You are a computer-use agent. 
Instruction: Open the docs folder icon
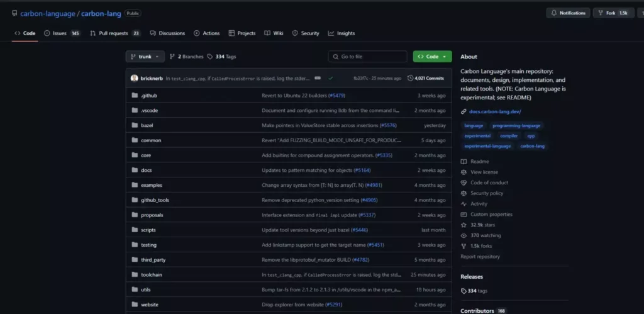click(135, 170)
